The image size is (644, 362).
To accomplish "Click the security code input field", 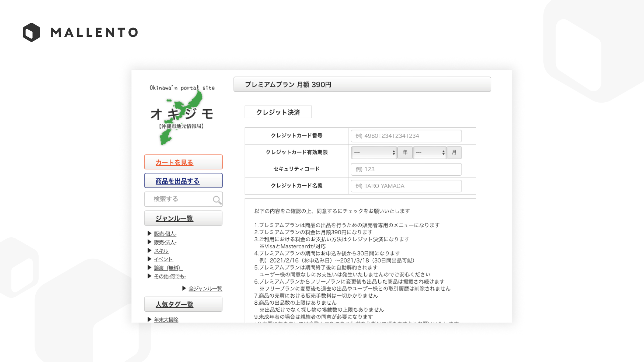I will pyautogui.click(x=406, y=169).
